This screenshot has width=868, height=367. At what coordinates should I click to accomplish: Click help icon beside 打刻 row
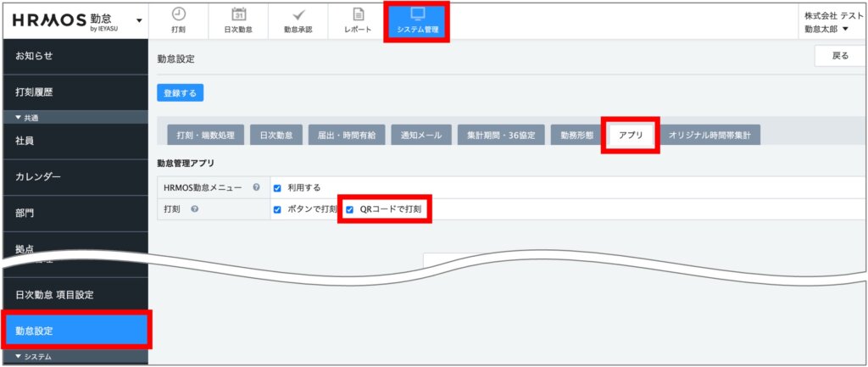195,209
